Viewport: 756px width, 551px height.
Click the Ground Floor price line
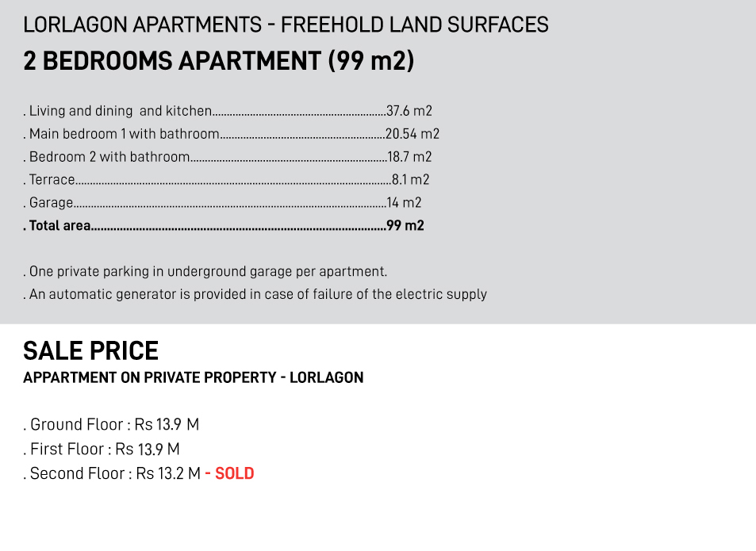[x=111, y=424]
